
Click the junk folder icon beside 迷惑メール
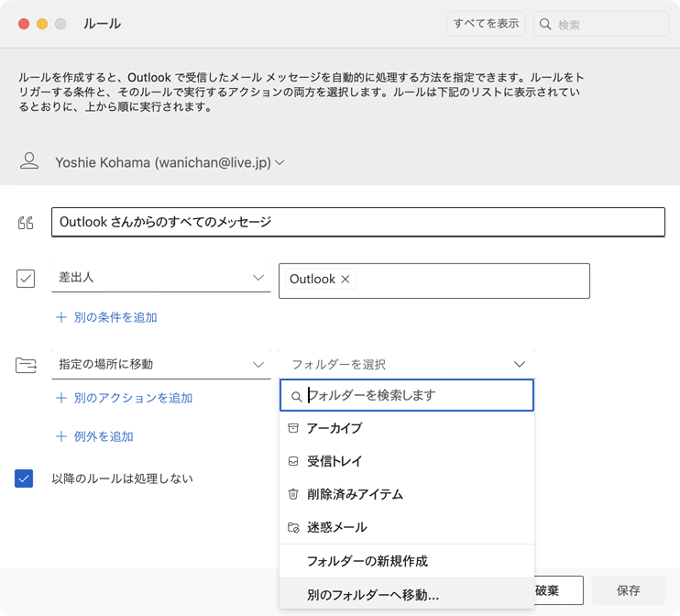(x=293, y=527)
